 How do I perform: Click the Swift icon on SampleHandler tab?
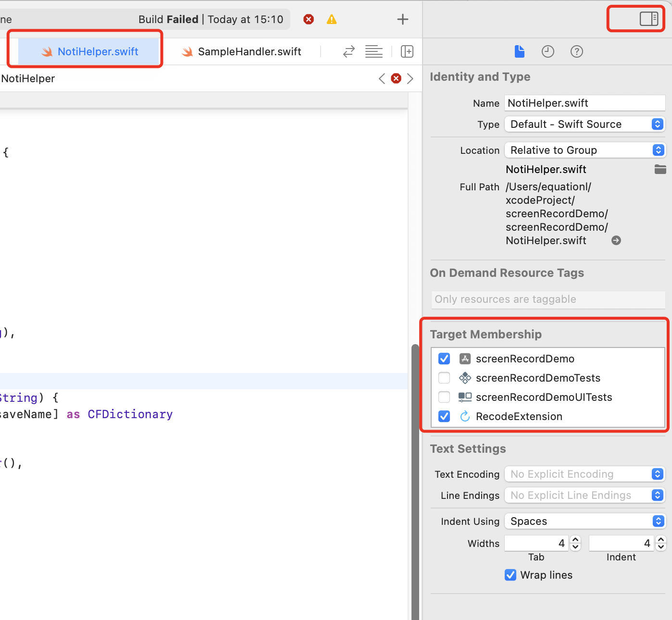[187, 51]
